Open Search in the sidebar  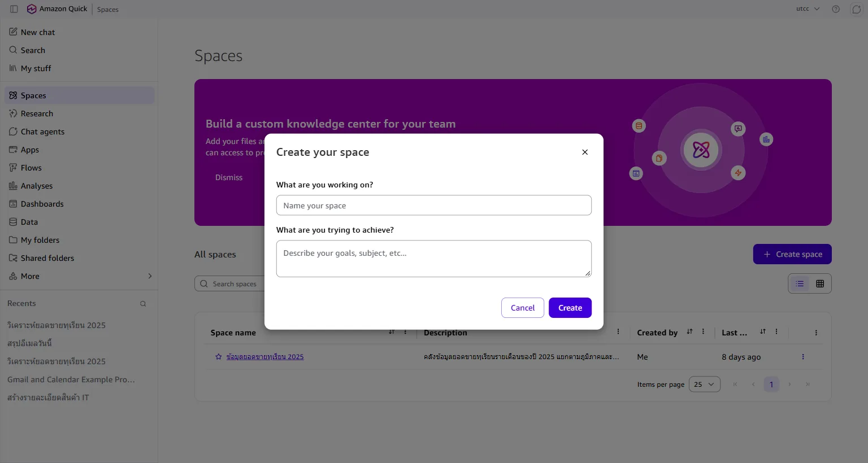[79, 50]
